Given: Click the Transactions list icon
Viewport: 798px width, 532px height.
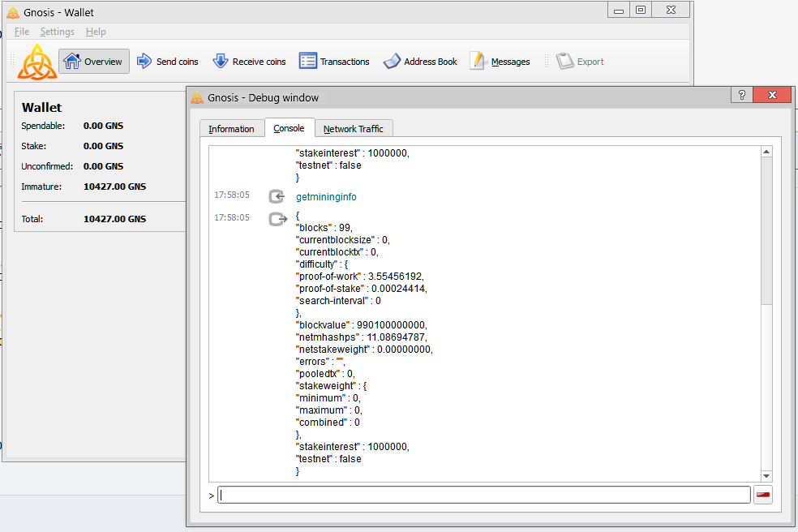Looking at the screenshot, I should pyautogui.click(x=308, y=61).
